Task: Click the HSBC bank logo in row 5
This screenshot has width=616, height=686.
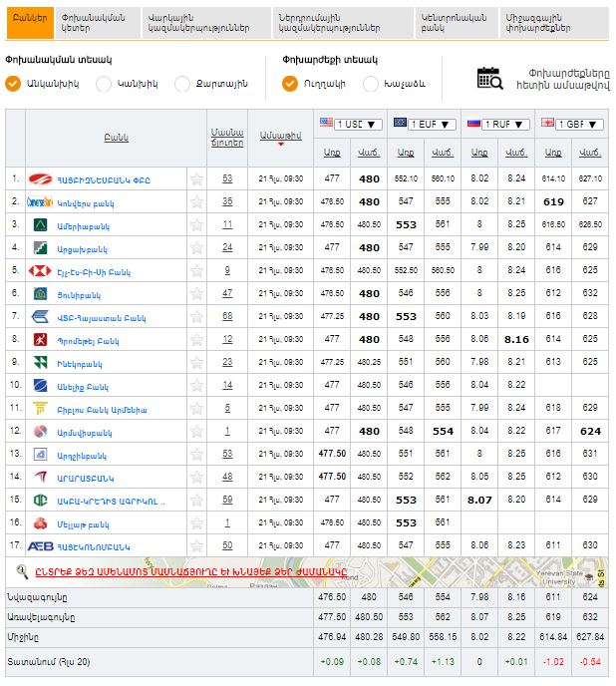Action: [42, 270]
